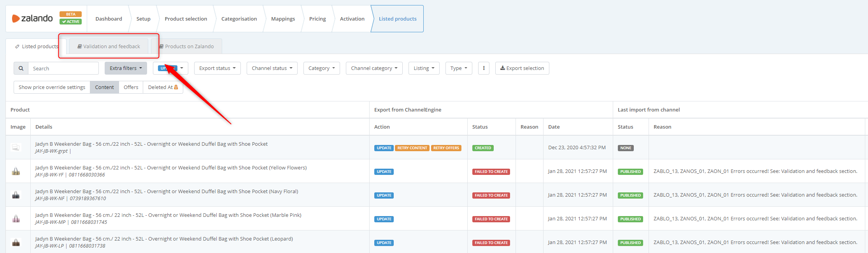Click PUBLISHED badge in Navy Floral row
868x253 pixels.
click(630, 195)
